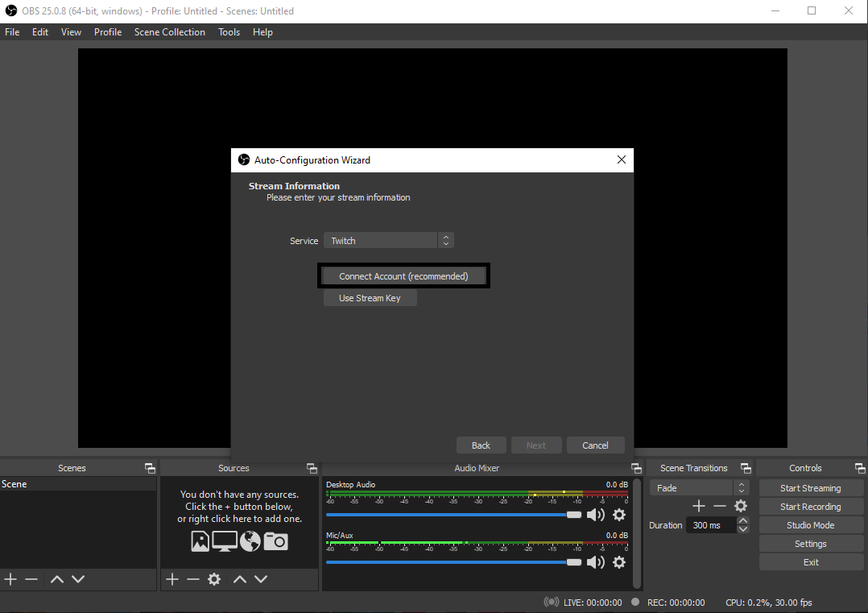
Task: Open Desktop Audio gear settings icon
Action: tap(619, 515)
